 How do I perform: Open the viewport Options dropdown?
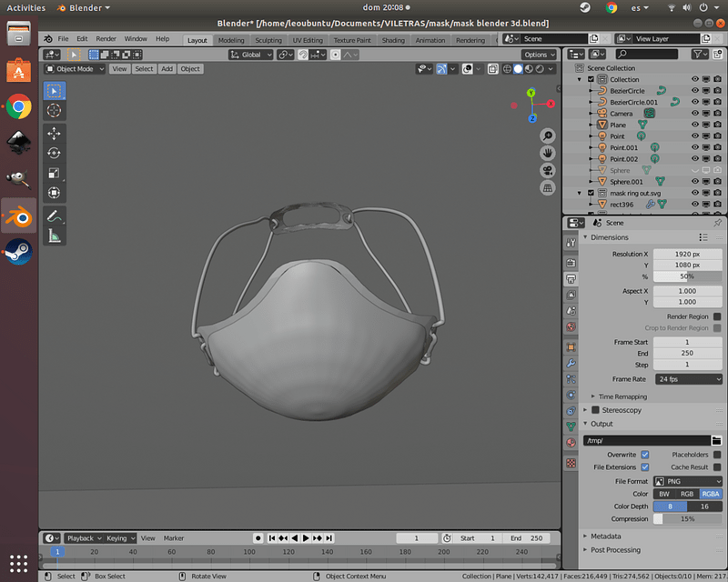point(539,55)
